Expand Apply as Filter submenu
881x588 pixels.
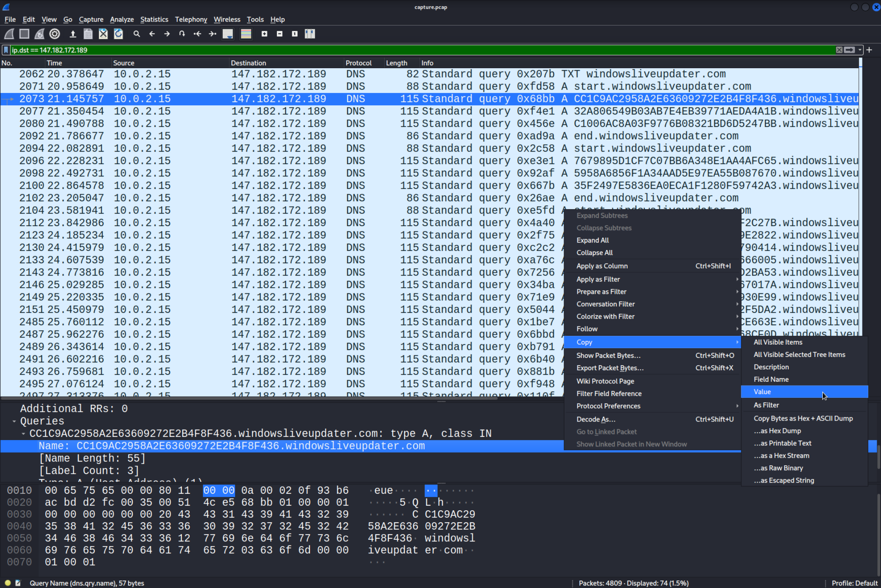(652, 279)
